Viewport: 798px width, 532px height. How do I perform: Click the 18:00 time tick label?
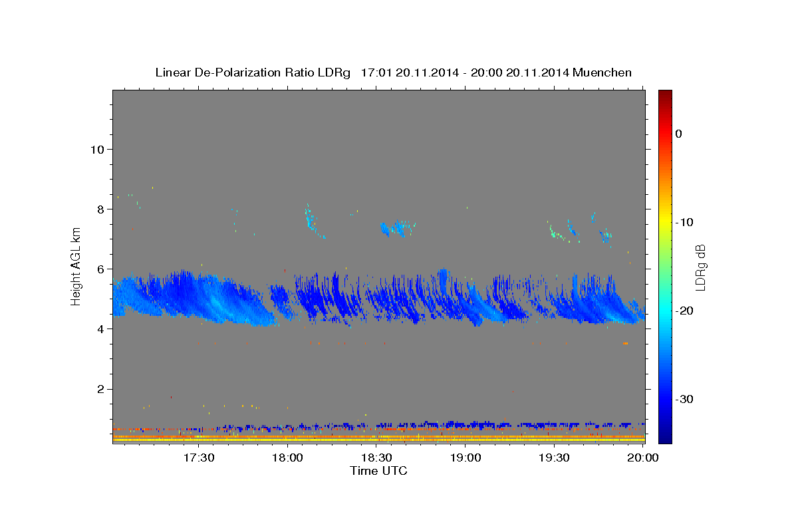tap(288, 458)
